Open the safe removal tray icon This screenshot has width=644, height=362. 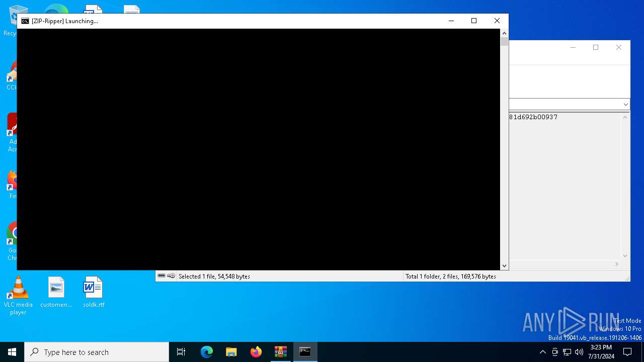point(555,352)
